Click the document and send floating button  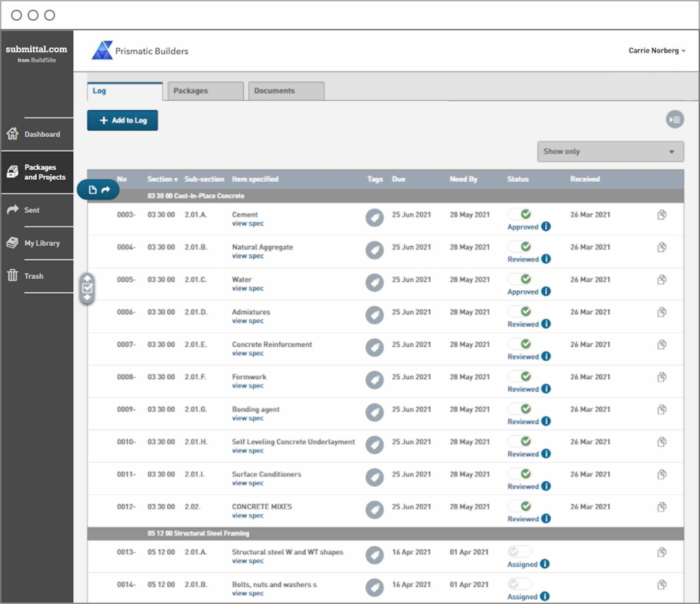98,190
